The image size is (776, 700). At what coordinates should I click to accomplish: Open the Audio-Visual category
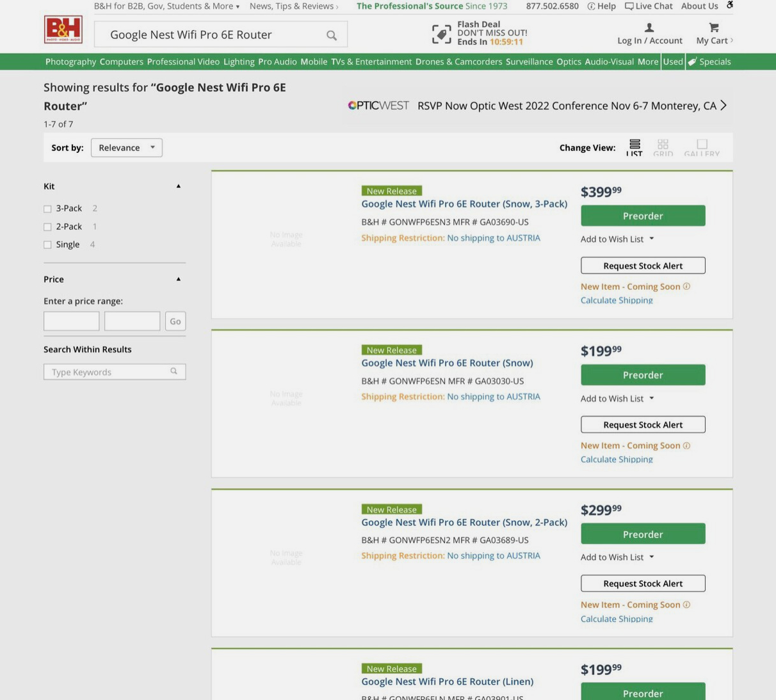point(609,61)
